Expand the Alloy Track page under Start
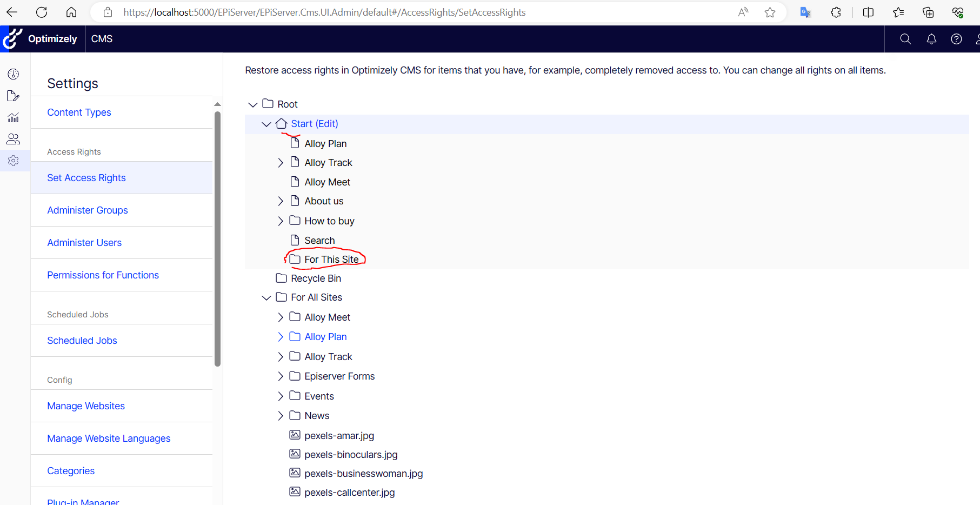Screen dimensions: 980x505 pyautogui.click(x=280, y=163)
